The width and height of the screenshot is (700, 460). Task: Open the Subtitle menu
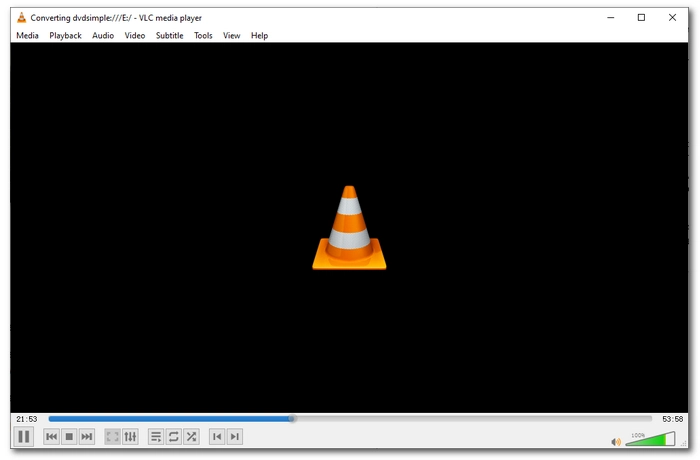click(169, 35)
